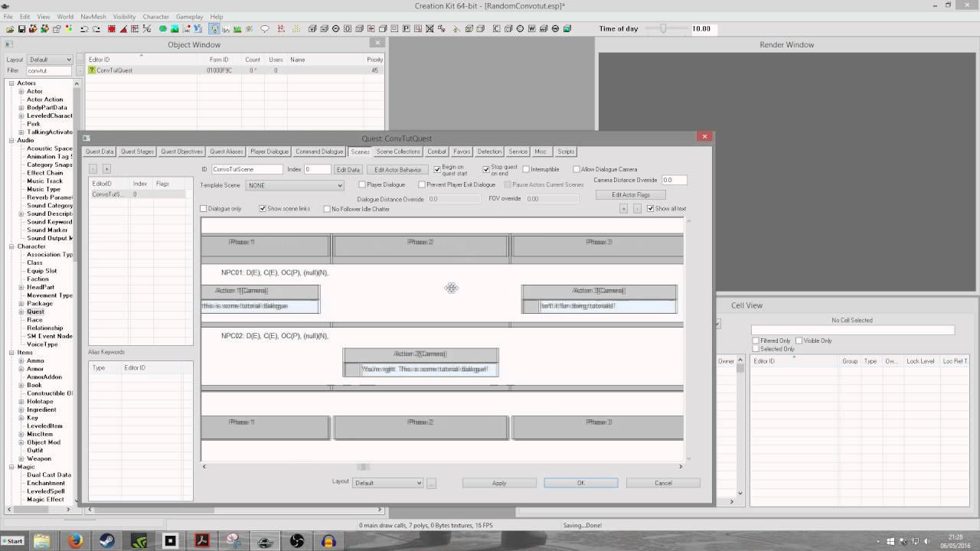980x551 pixels.
Task: Enable Allow Dialogue Camera checkbox
Action: (x=577, y=169)
